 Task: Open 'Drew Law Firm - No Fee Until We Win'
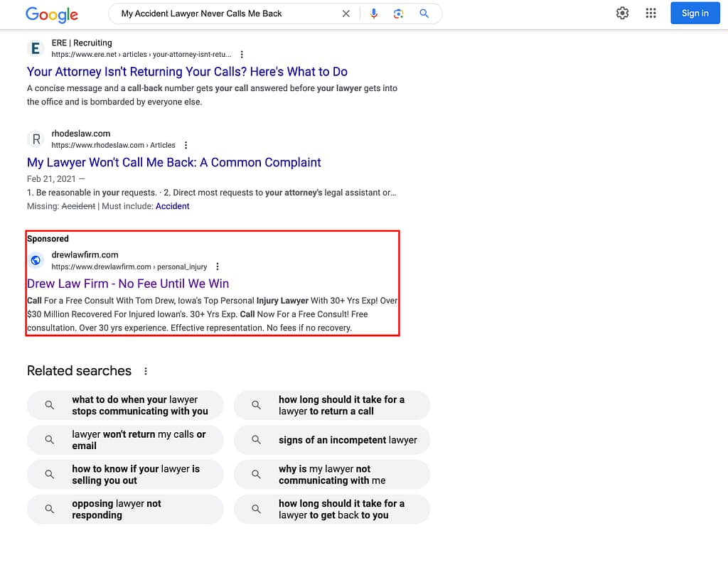click(128, 284)
